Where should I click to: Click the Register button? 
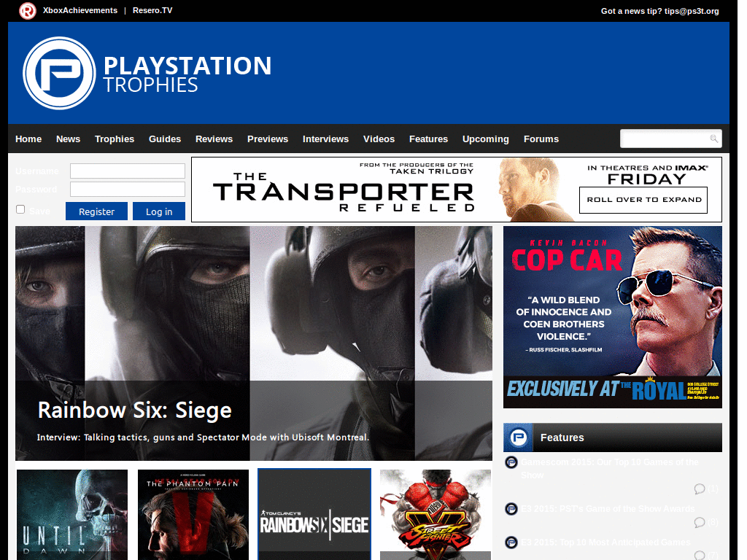point(97,211)
